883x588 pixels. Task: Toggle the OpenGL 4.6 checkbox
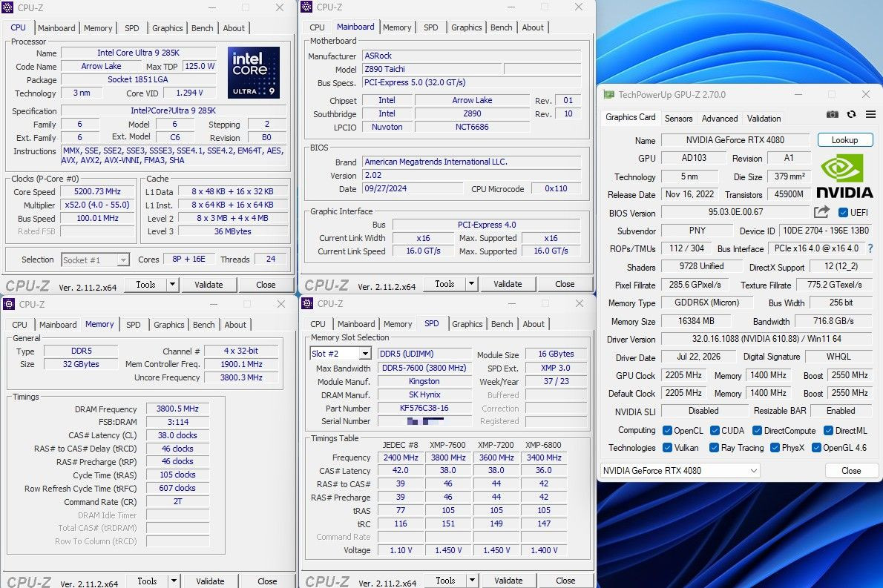click(816, 447)
